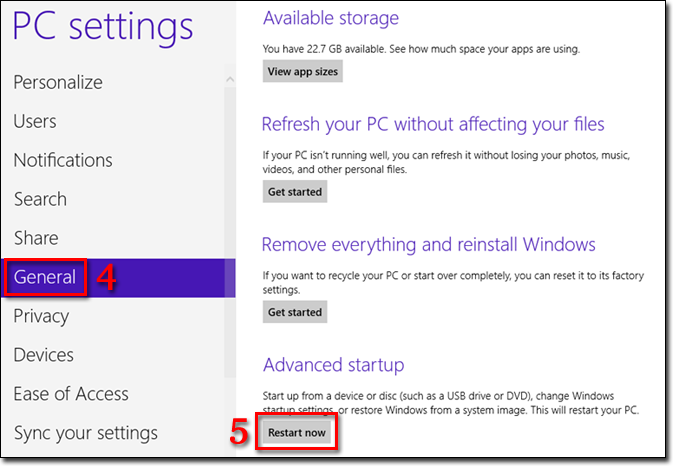Click the Remove everything and reinstall Windows heading
This screenshot has height=468, width=676.
click(x=428, y=245)
